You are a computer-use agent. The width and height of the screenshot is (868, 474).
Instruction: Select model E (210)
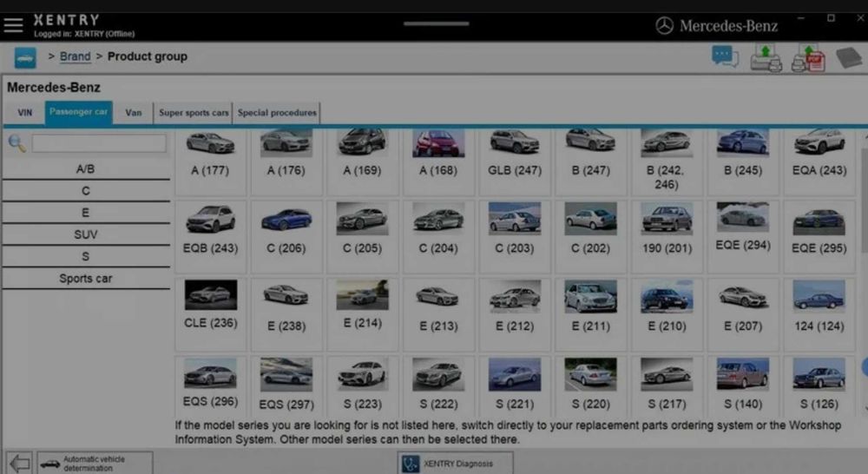[x=667, y=314]
